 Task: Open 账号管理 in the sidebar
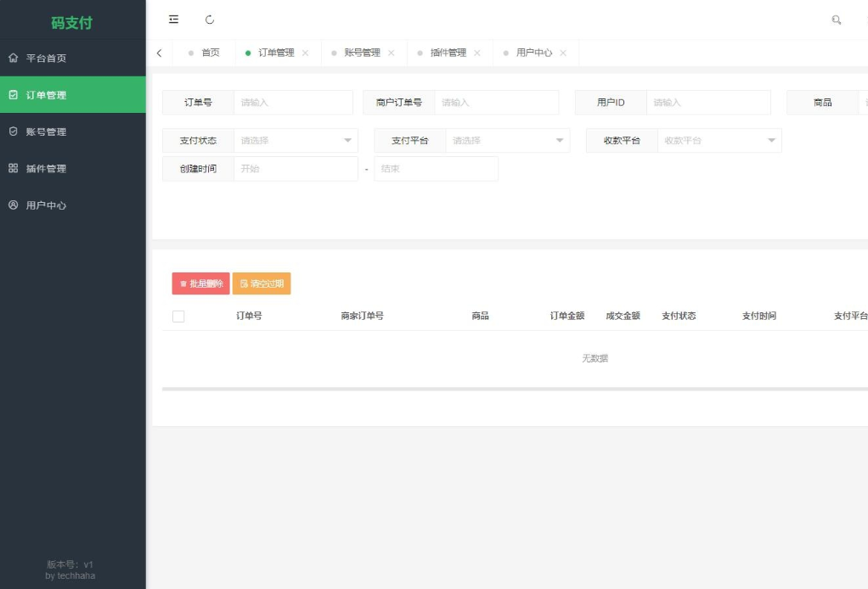(x=72, y=132)
